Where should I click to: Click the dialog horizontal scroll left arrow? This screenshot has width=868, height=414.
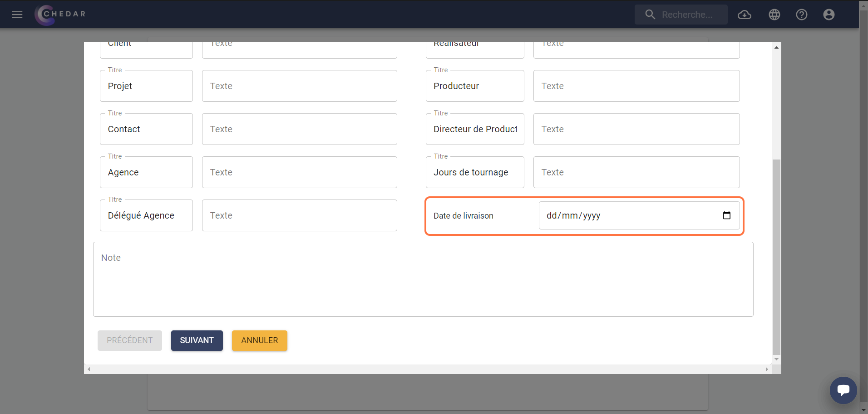coord(89,369)
